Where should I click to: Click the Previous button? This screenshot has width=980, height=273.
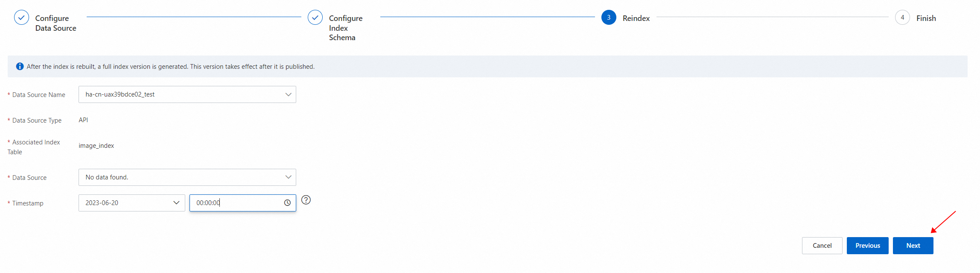click(x=868, y=246)
